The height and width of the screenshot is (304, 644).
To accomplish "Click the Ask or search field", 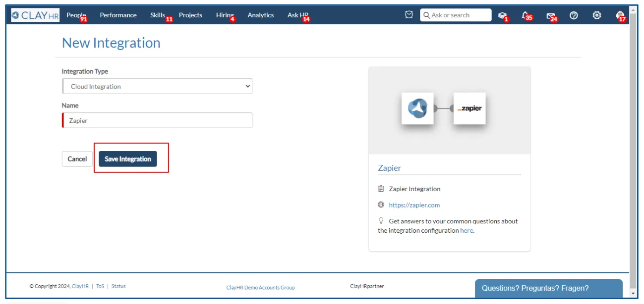I will [456, 15].
